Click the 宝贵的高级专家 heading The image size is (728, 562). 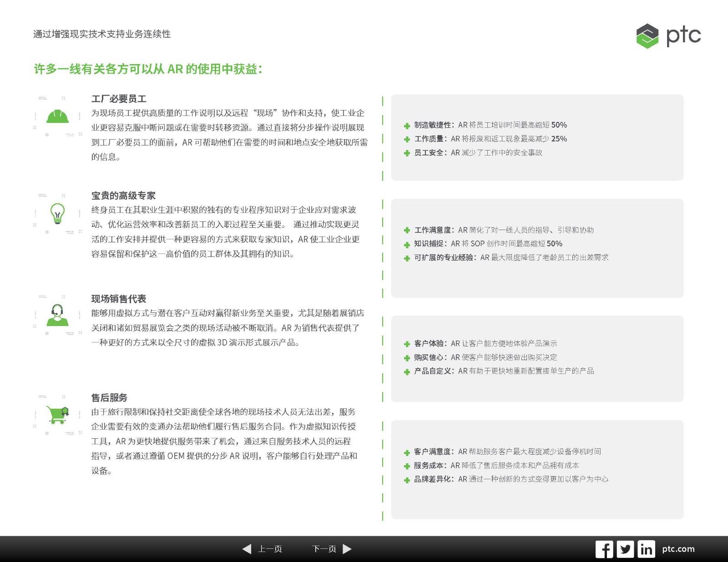123,196
